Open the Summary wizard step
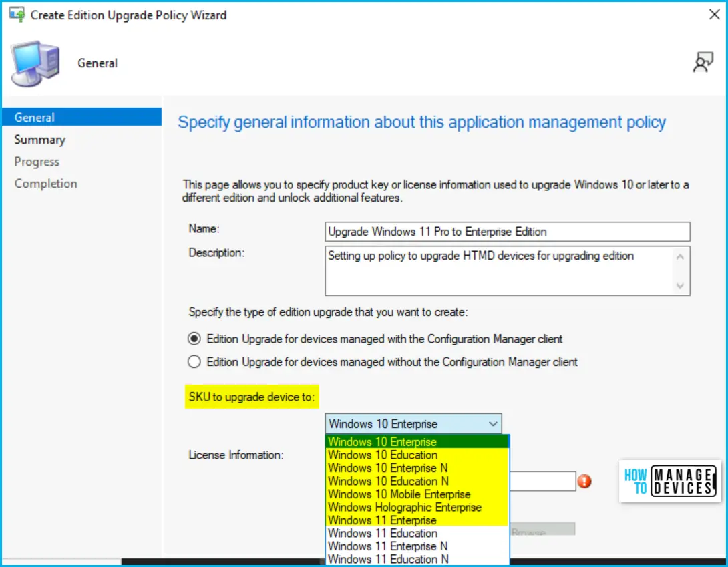 [x=40, y=140]
